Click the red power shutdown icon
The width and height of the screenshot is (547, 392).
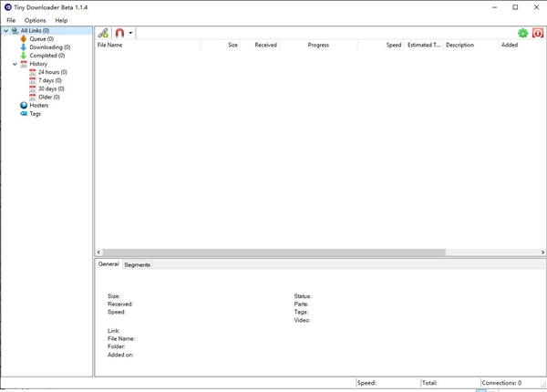[538, 33]
